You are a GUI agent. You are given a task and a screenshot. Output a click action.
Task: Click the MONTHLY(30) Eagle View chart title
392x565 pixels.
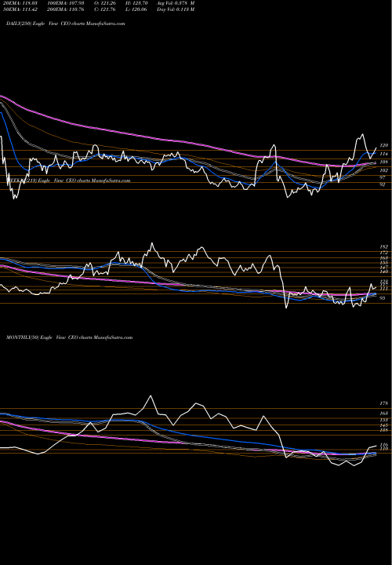click(70, 337)
